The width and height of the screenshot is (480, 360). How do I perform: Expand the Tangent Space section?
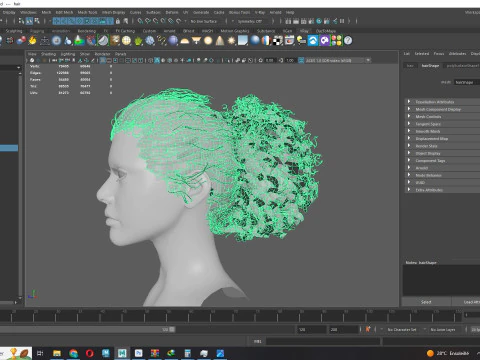[x=442, y=124]
